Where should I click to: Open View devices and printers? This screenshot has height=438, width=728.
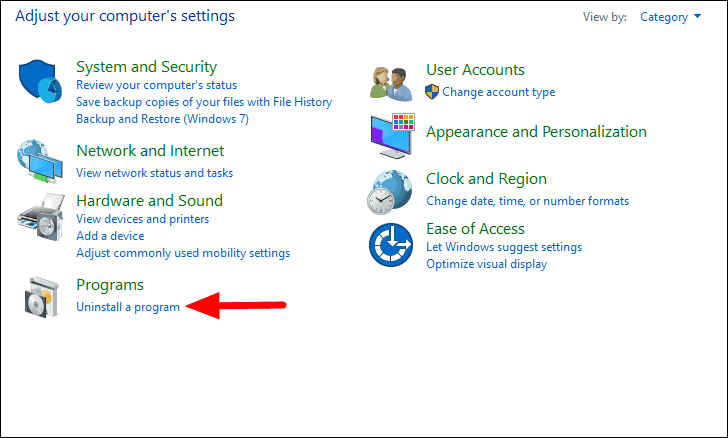tap(143, 219)
